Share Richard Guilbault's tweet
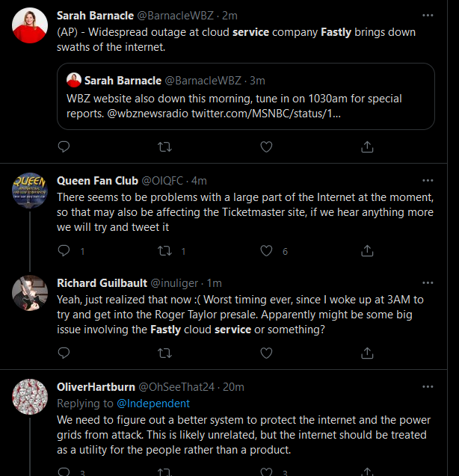Screen dimensions: 459x476 click(367, 353)
